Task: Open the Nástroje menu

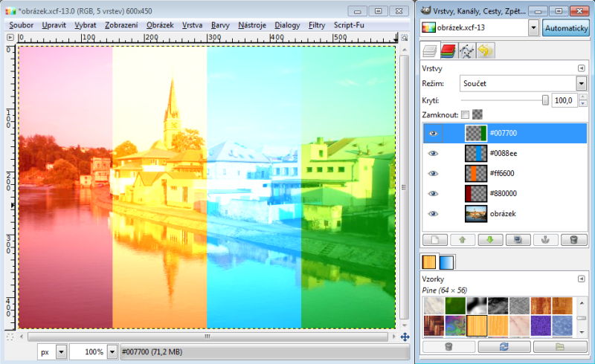Action: [252, 25]
